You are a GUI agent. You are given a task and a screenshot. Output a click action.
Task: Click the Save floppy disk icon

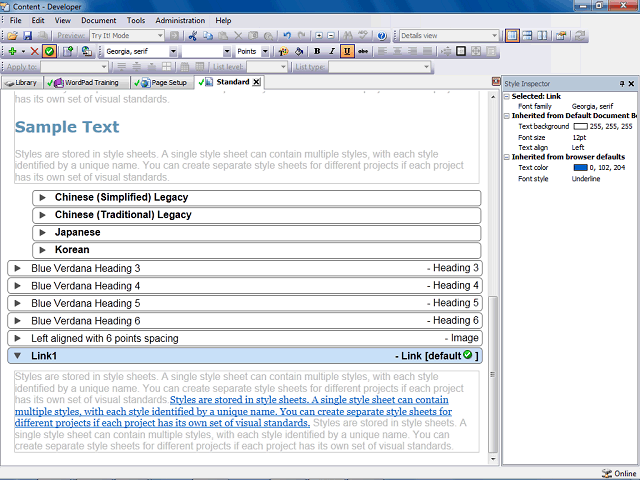pyautogui.click(x=27, y=36)
